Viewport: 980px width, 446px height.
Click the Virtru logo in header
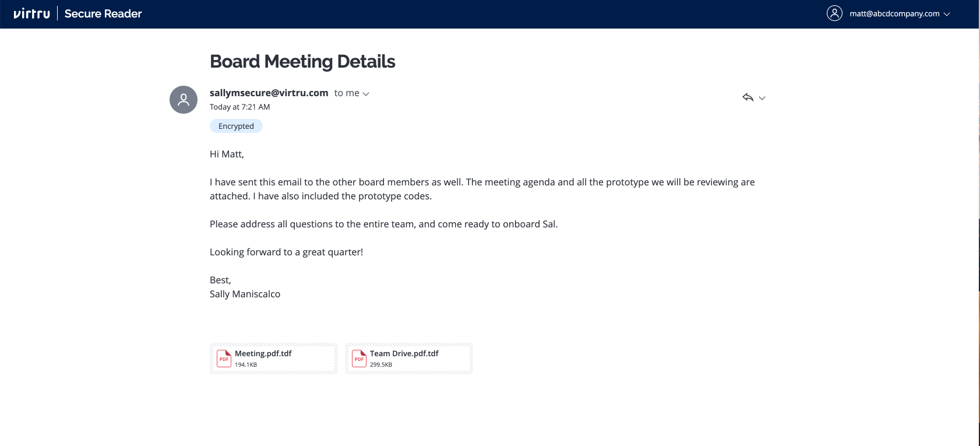31,13
